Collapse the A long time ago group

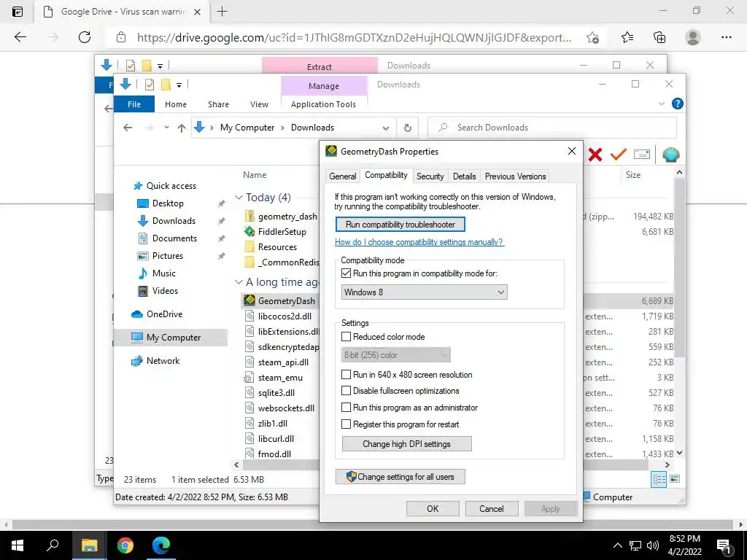[x=239, y=282]
